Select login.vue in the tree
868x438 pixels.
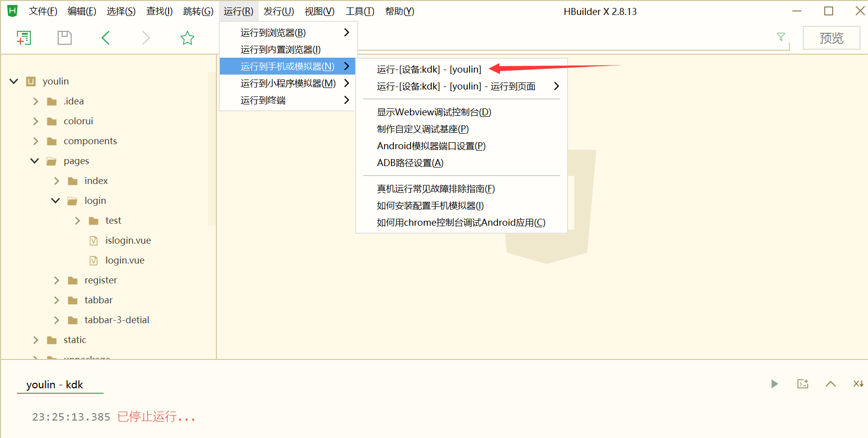125,261
